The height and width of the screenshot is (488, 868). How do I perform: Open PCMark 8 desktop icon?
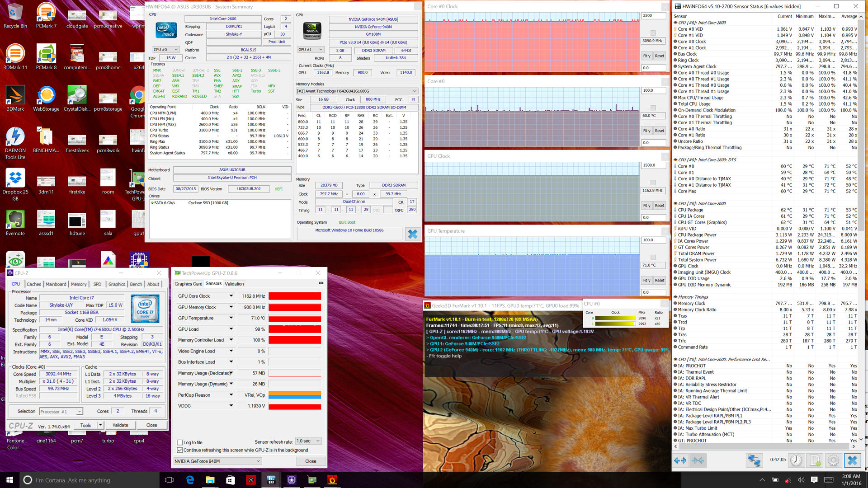click(46, 57)
